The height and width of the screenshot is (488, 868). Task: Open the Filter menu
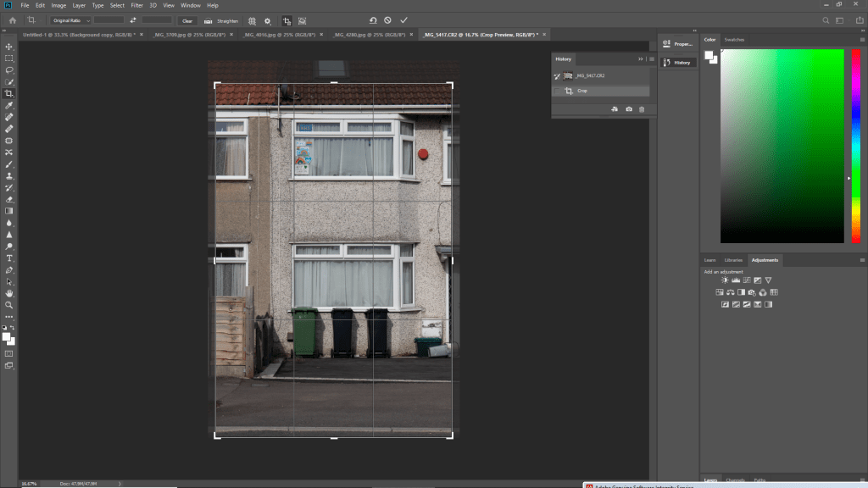(x=136, y=5)
